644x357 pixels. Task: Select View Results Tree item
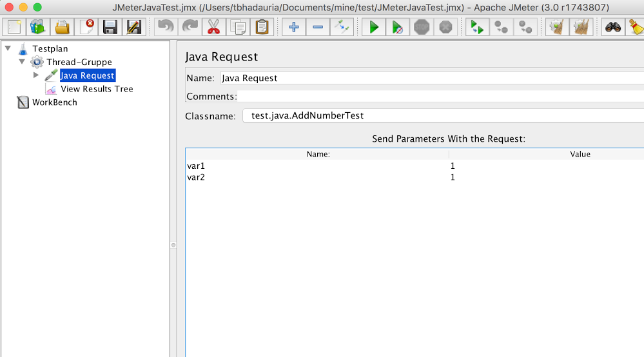[97, 89]
